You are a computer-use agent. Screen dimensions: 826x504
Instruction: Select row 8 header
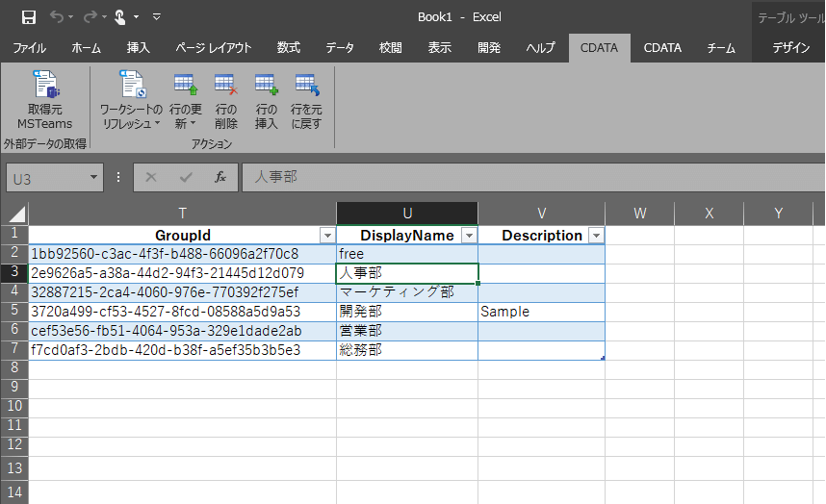tap(14, 368)
